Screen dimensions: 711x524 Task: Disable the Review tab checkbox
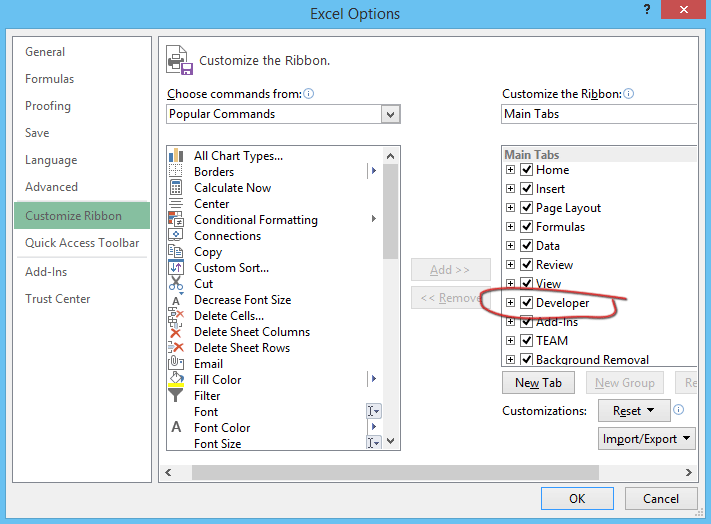click(x=526, y=264)
